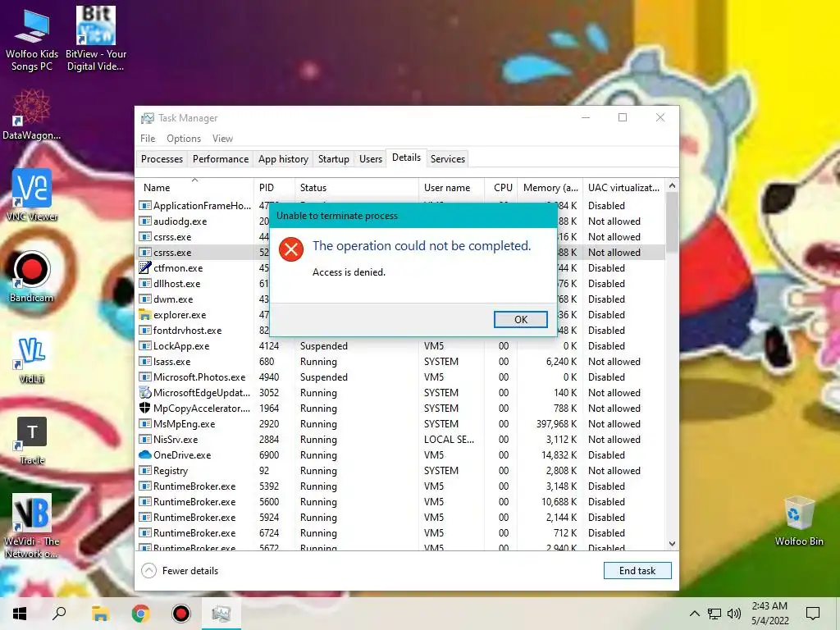Launch Chrome from the taskbar

point(141,614)
